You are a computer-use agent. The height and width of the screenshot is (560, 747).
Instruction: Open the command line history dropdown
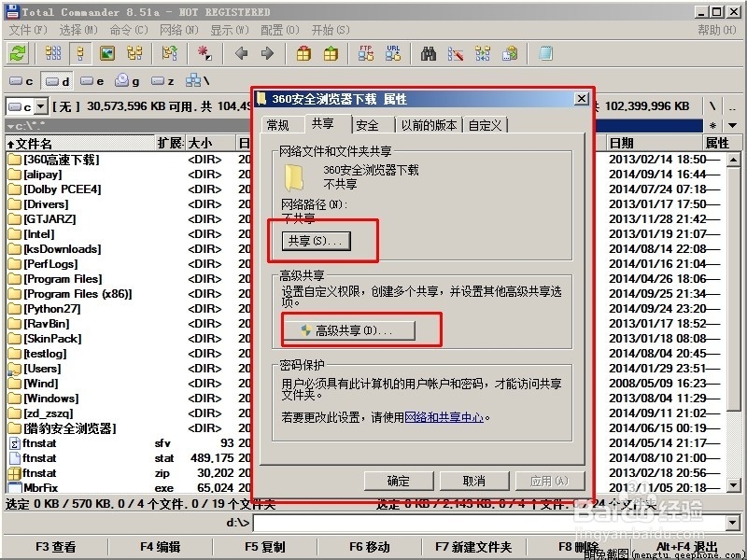(733, 524)
